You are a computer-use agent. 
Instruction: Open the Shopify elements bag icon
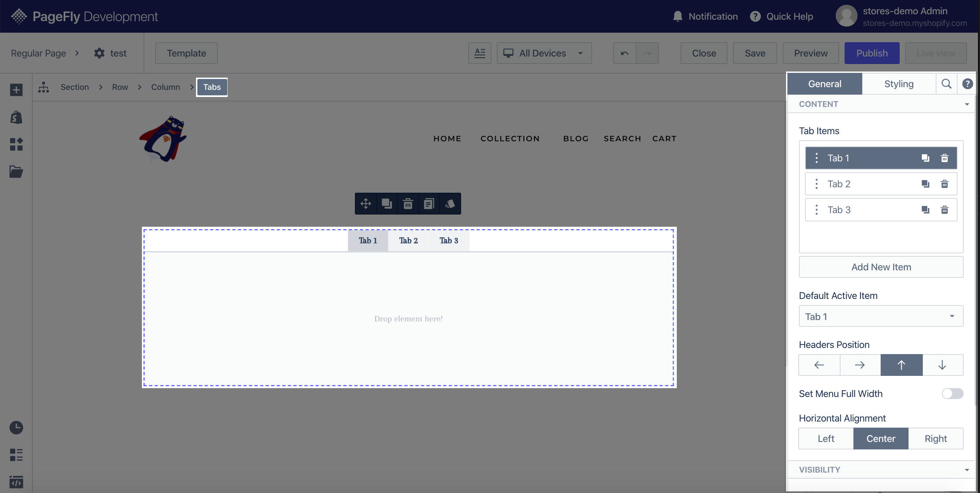point(16,117)
